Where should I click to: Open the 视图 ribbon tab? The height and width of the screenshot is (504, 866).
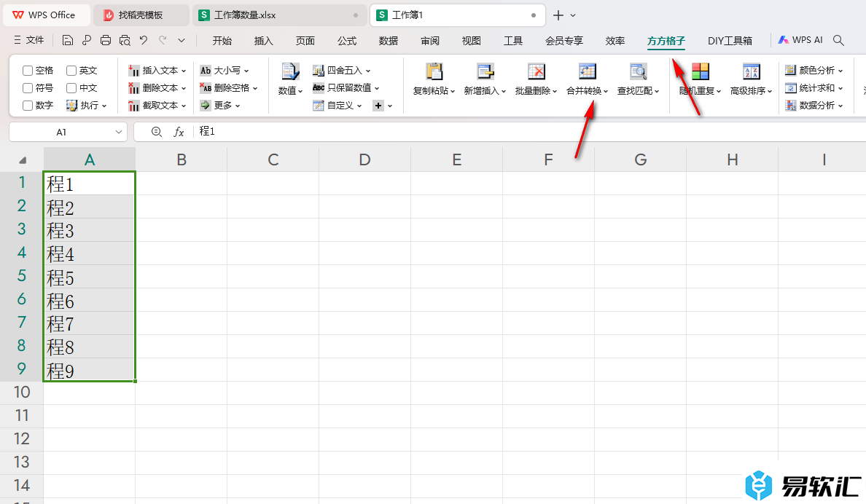[472, 41]
